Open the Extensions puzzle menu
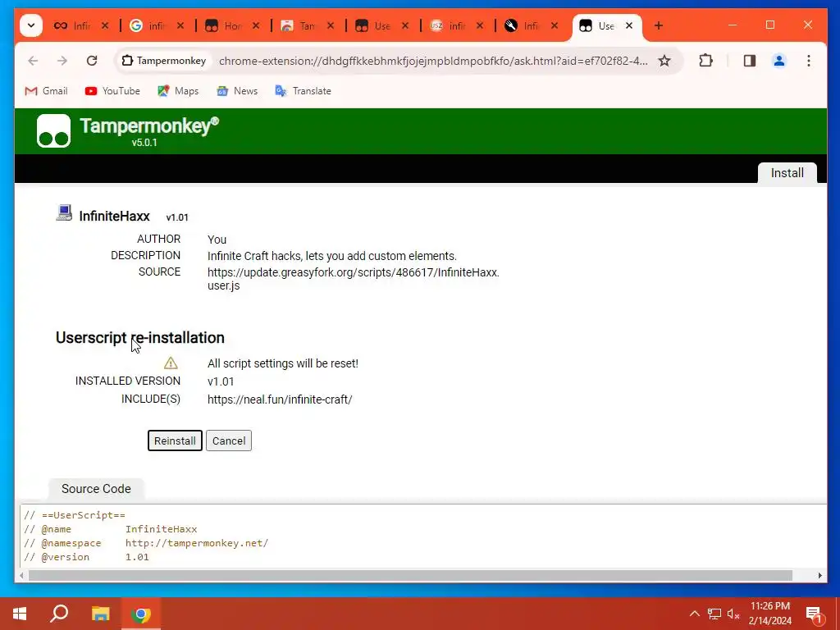 point(705,61)
